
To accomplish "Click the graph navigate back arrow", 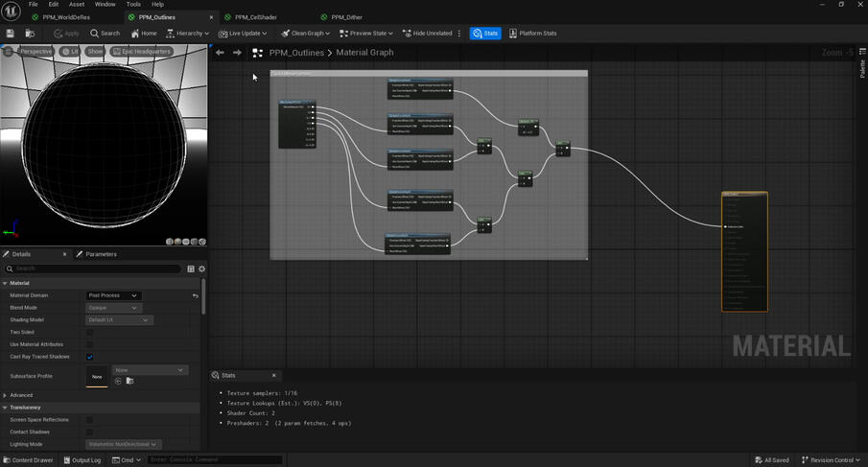I will (220, 53).
